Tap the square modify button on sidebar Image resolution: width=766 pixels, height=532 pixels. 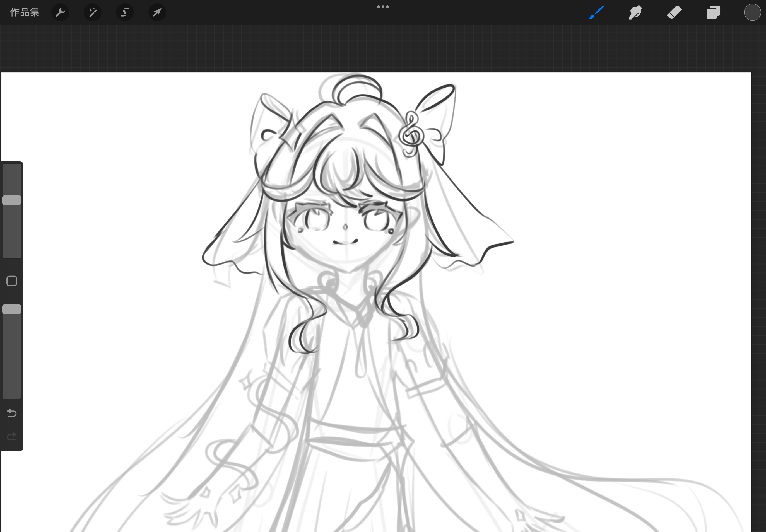click(x=12, y=281)
